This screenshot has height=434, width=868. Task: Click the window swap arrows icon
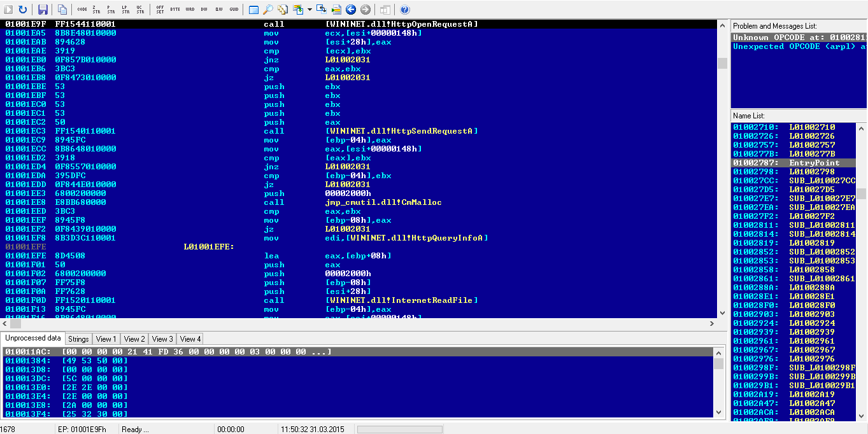tap(322, 10)
